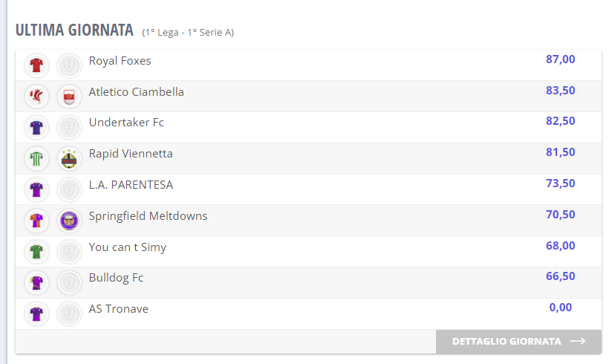Click You can t Simy green jersey
Screen dimensions: 615x364
(x=36, y=252)
